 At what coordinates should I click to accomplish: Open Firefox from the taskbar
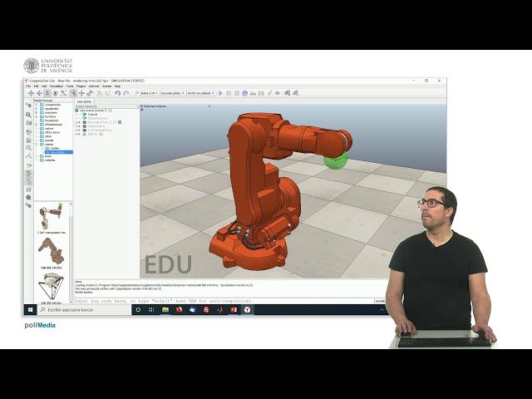180,310
